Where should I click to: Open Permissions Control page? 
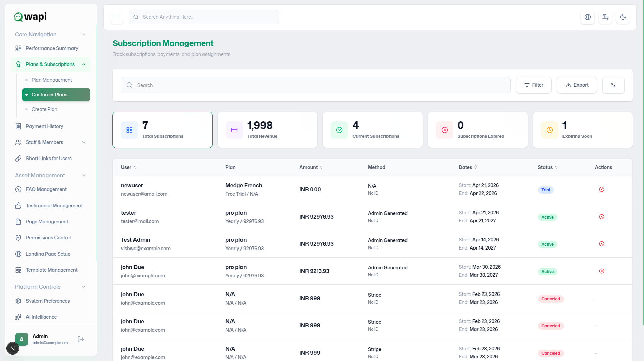coord(51,238)
